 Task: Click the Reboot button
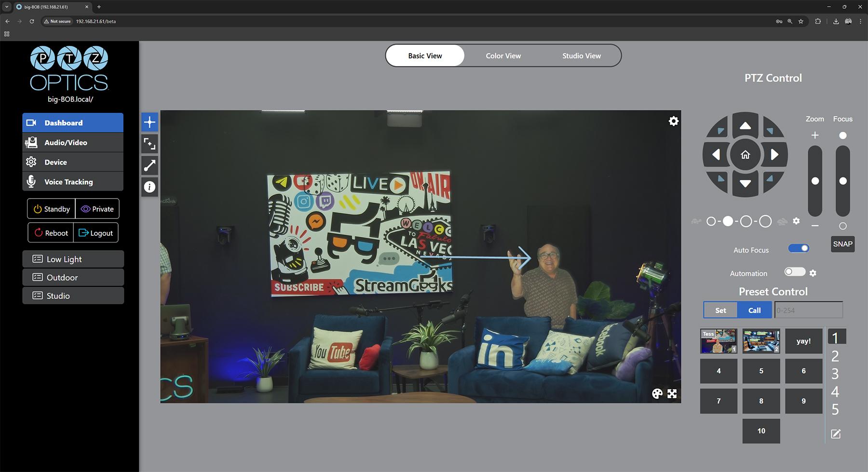51,233
